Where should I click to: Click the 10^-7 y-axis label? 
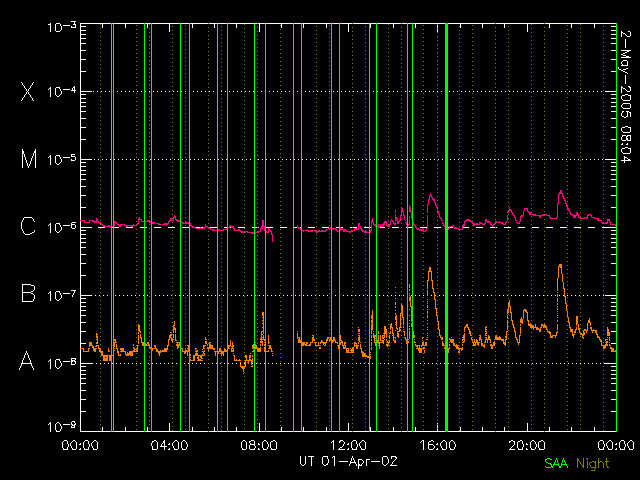pyautogui.click(x=62, y=296)
